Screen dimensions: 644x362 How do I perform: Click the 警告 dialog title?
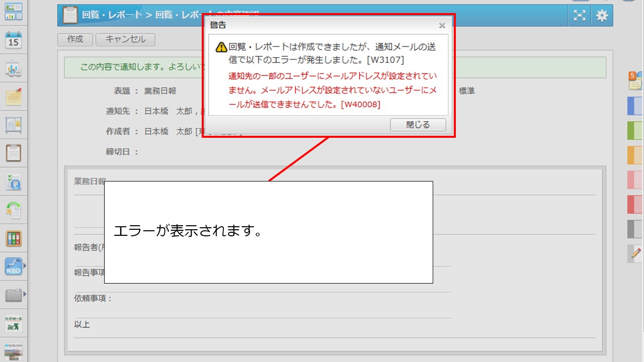tap(218, 25)
